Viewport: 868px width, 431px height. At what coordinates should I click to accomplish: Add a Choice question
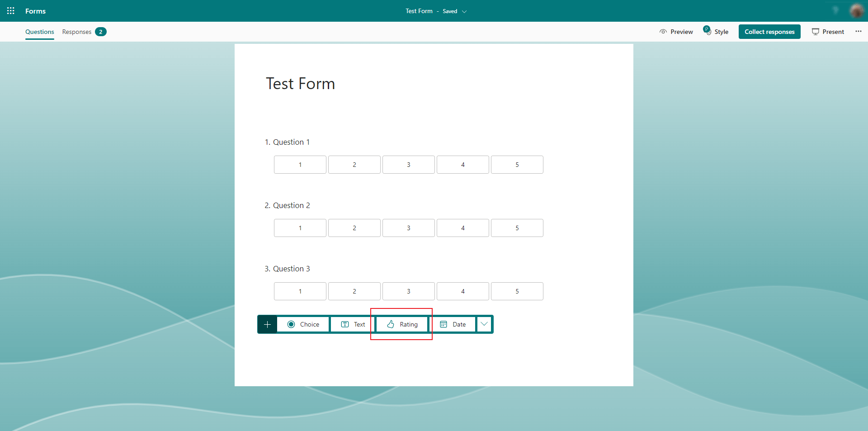pyautogui.click(x=303, y=324)
